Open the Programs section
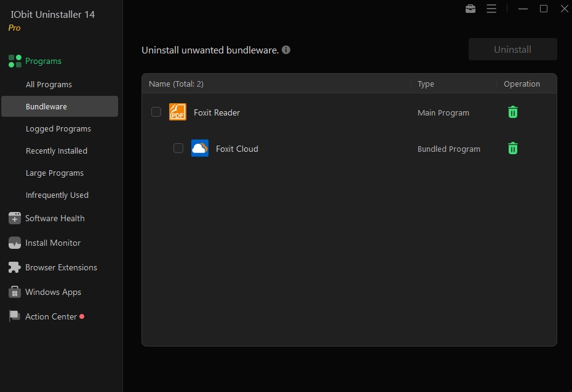This screenshot has width=572, height=392. coord(43,61)
